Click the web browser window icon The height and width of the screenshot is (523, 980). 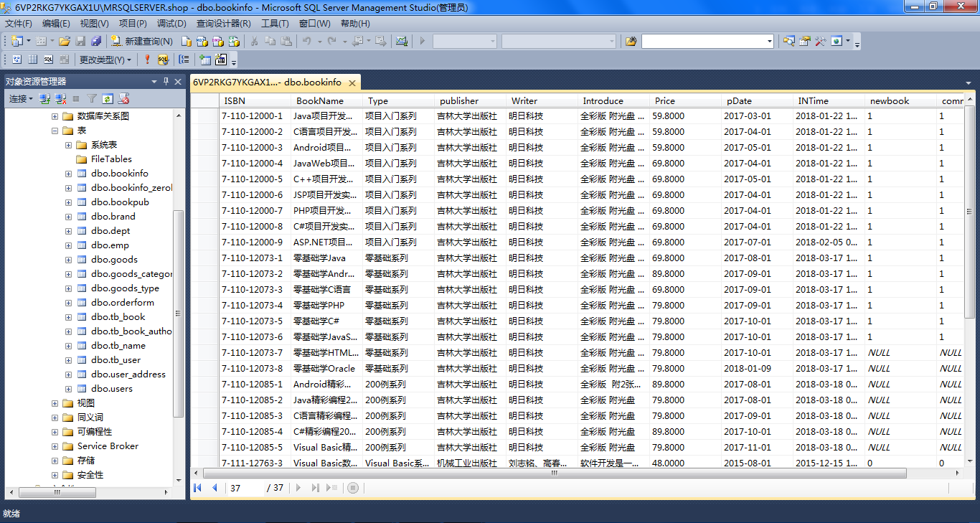[837, 42]
